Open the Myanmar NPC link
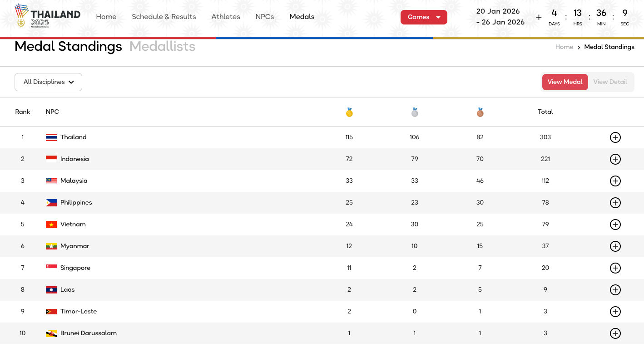 [74, 246]
